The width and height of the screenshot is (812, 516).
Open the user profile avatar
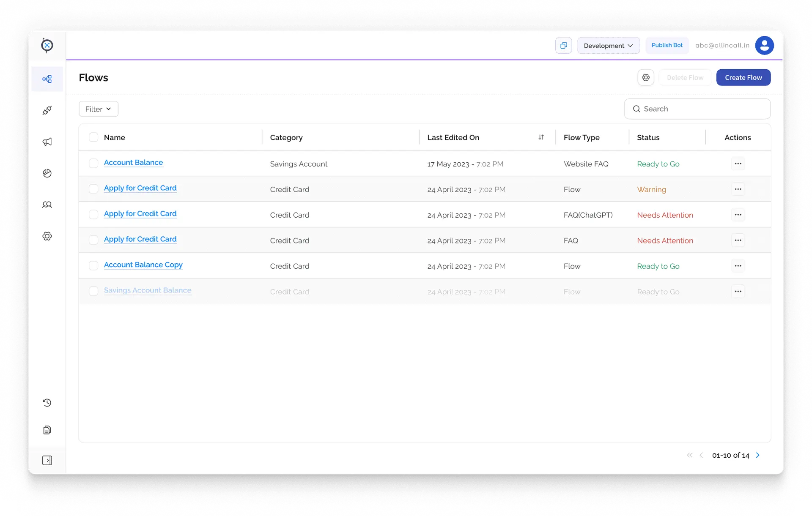click(764, 46)
